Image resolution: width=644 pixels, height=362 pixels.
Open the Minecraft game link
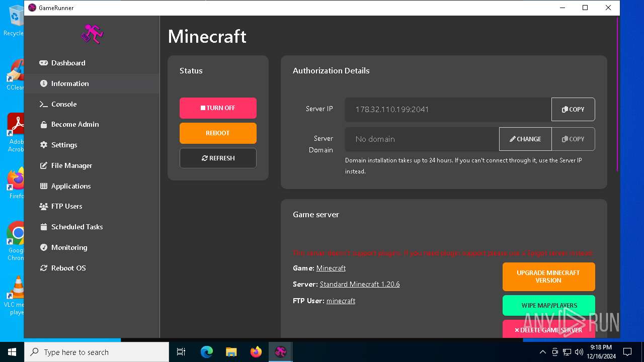pyautogui.click(x=331, y=268)
